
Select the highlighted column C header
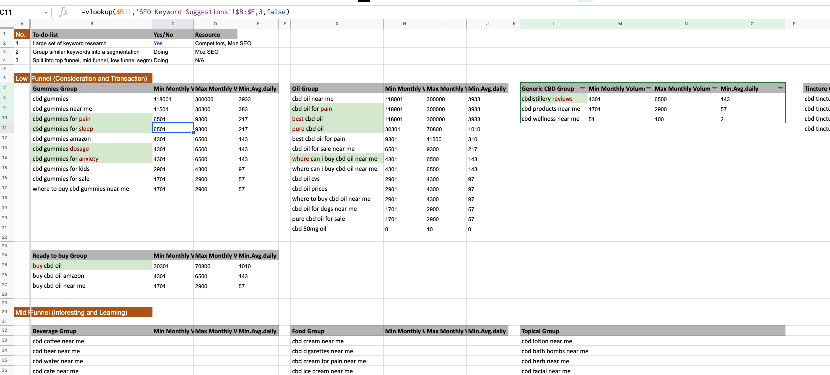(x=173, y=24)
